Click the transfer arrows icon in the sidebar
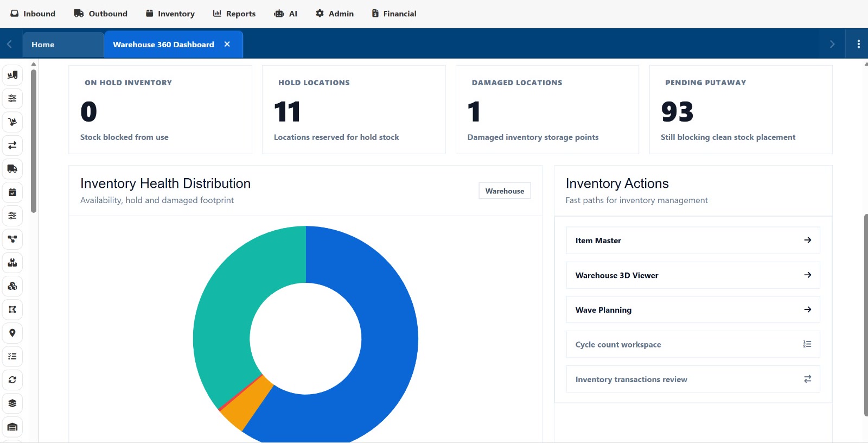Screen dimensions: 868x443 point(12,145)
